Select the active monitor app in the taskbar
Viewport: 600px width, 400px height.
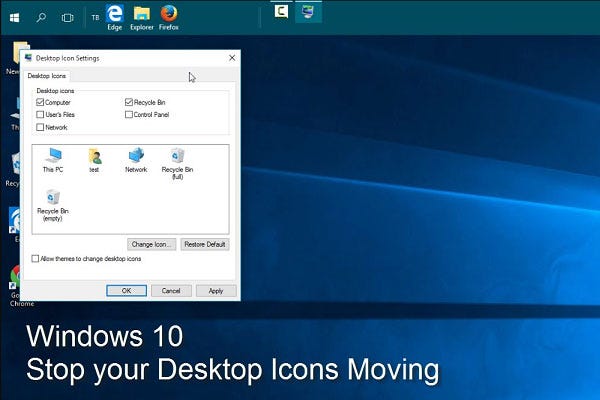point(308,12)
